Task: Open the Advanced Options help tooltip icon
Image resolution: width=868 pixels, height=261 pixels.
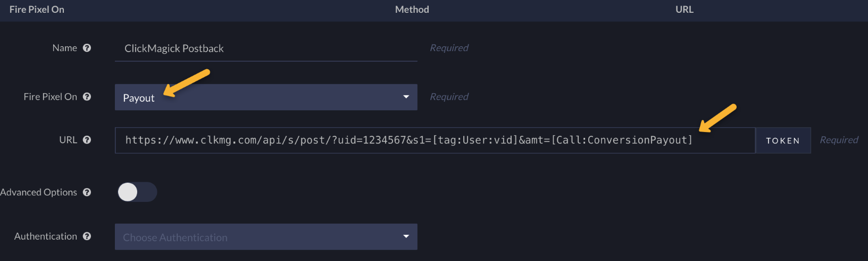Action: coord(87,192)
